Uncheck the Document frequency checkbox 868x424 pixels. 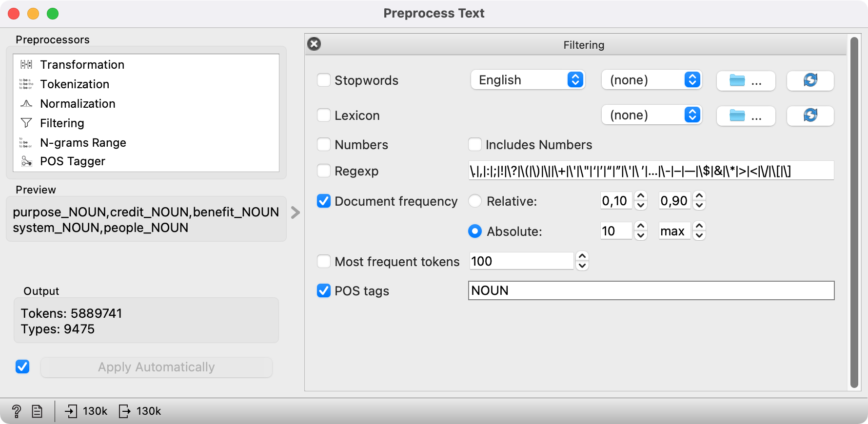[x=324, y=201]
